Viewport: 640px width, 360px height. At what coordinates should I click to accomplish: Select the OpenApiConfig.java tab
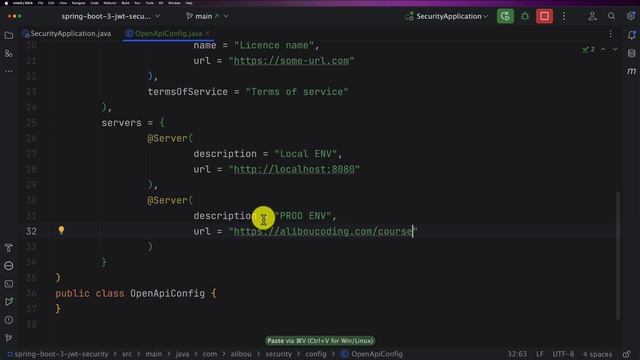(x=168, y=33)
